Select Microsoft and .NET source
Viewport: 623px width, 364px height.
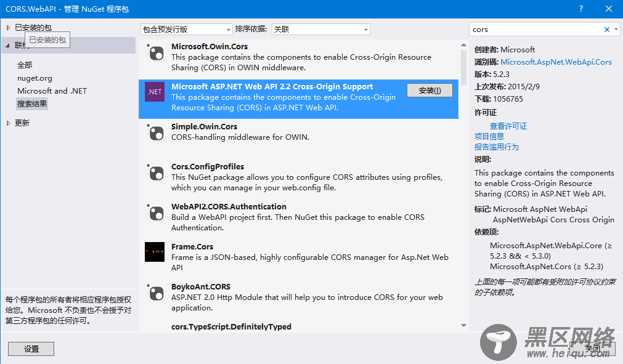52,91
